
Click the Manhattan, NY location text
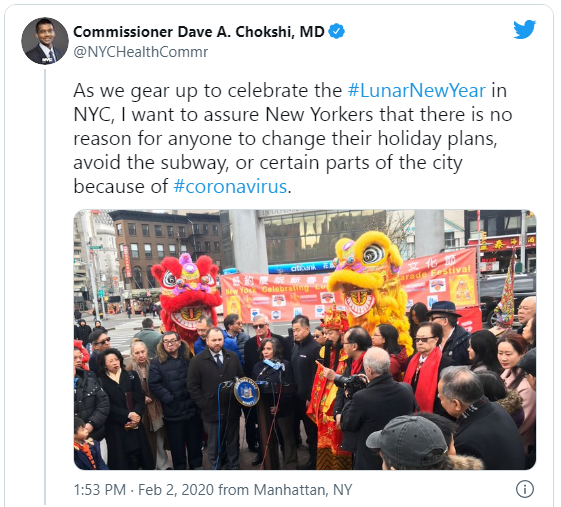303,489
